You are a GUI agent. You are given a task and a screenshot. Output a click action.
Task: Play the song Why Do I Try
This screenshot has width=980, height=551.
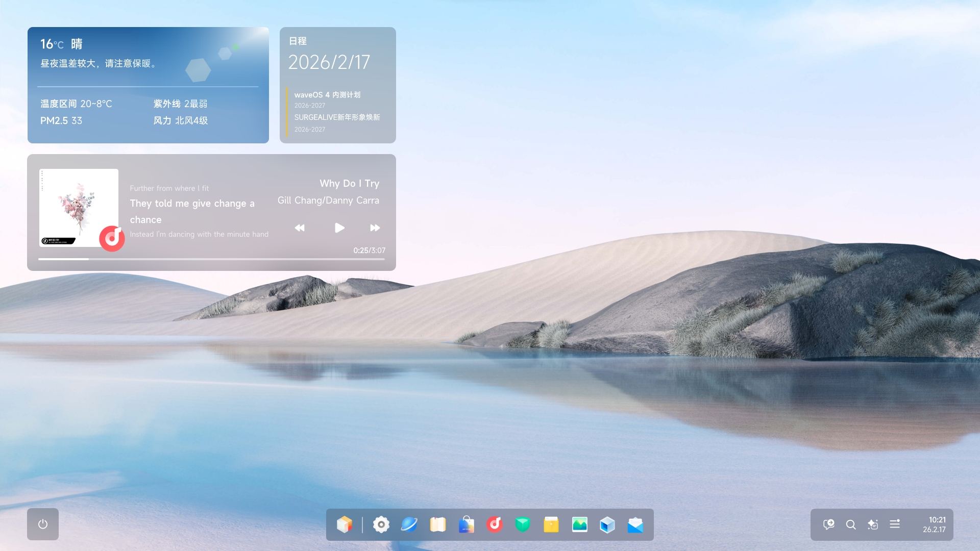(339, 228)
